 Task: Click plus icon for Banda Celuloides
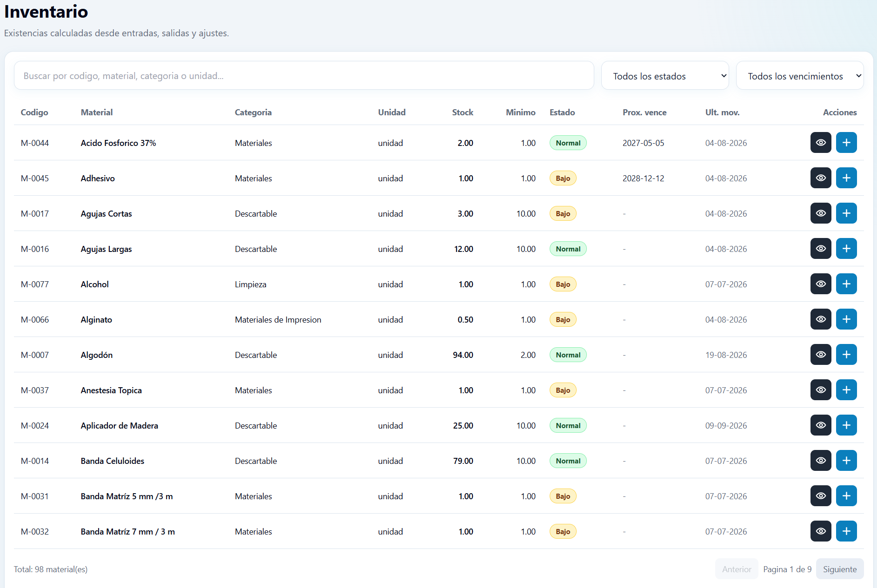click(x=846, y=461)
